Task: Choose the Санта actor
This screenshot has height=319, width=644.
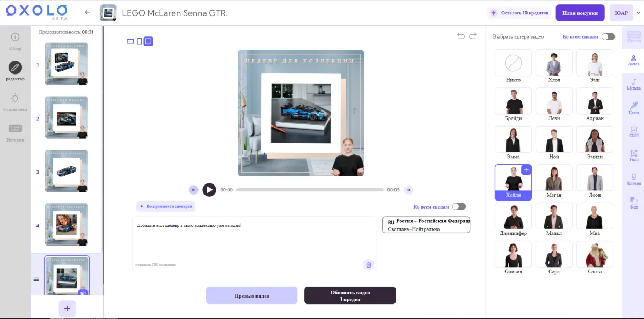Action: pyautogui.click(x=595, y=258)
